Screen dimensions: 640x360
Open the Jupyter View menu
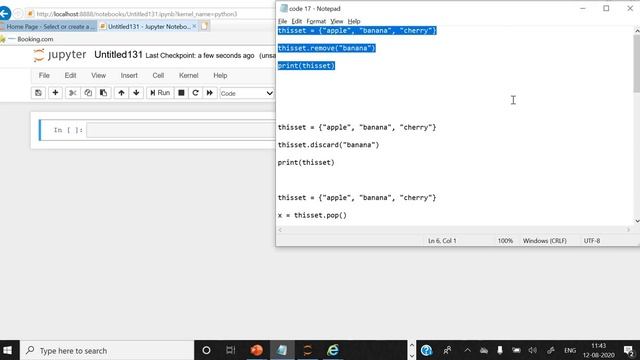coord(98,76)
